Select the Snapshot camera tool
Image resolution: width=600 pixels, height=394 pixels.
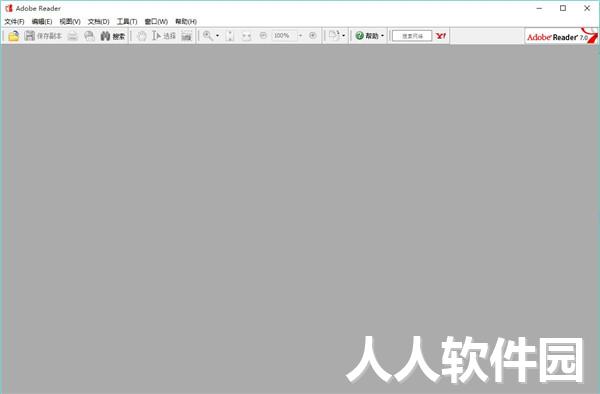pos(187,36)
